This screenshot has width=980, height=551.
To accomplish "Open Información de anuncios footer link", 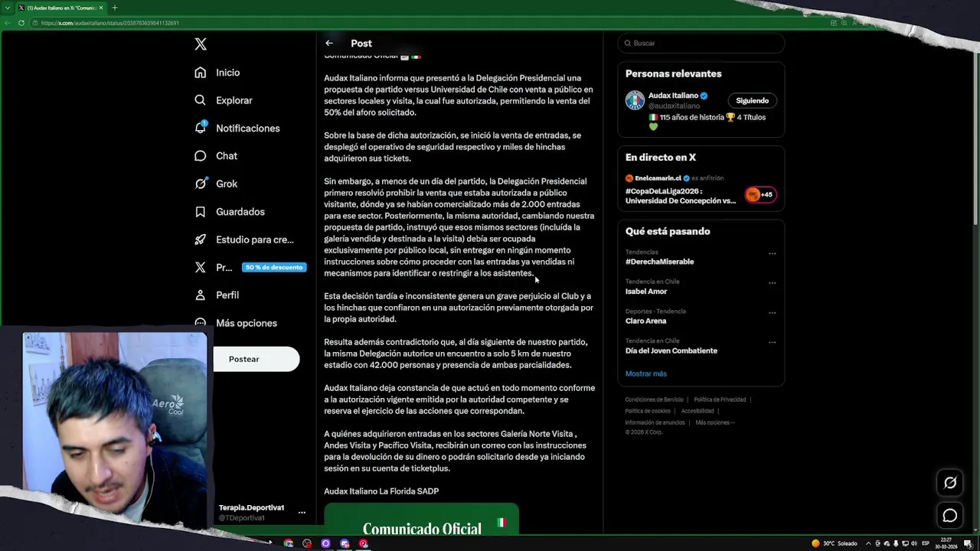I will coord(655,422).
